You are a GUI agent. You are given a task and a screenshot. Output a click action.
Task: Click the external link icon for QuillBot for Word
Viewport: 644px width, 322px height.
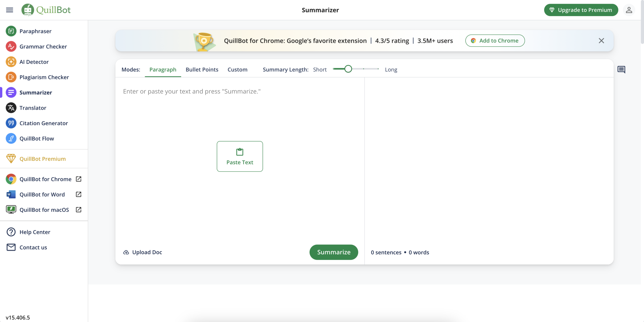pyautogui.click(x=78, y=194)
